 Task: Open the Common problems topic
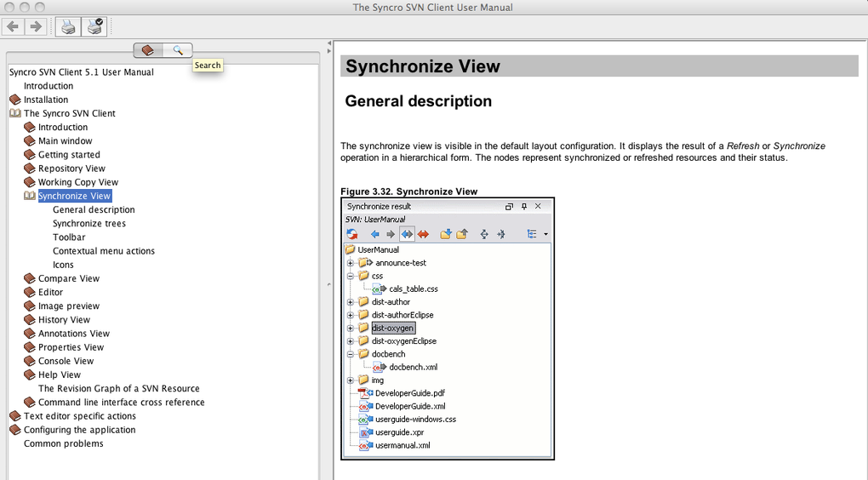(x=63, y=444)
